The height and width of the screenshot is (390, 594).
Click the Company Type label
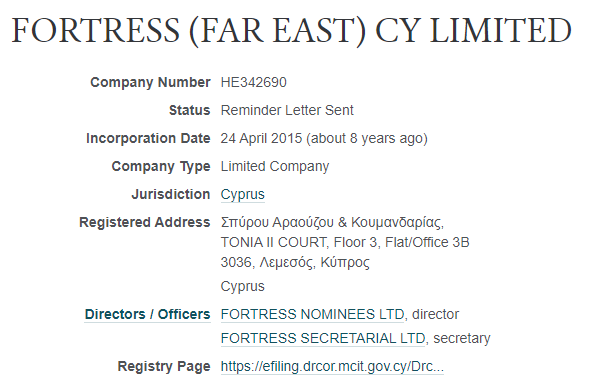(161, 166)
